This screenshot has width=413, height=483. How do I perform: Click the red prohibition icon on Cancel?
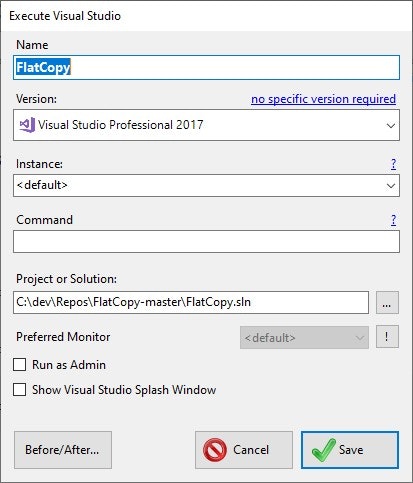(x=215, y=450)
